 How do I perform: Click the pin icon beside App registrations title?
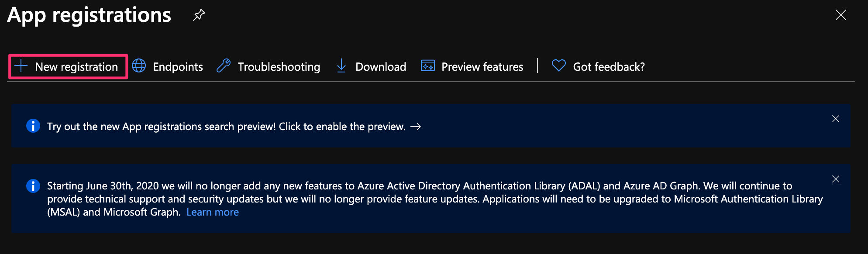(x=199, y=14)
